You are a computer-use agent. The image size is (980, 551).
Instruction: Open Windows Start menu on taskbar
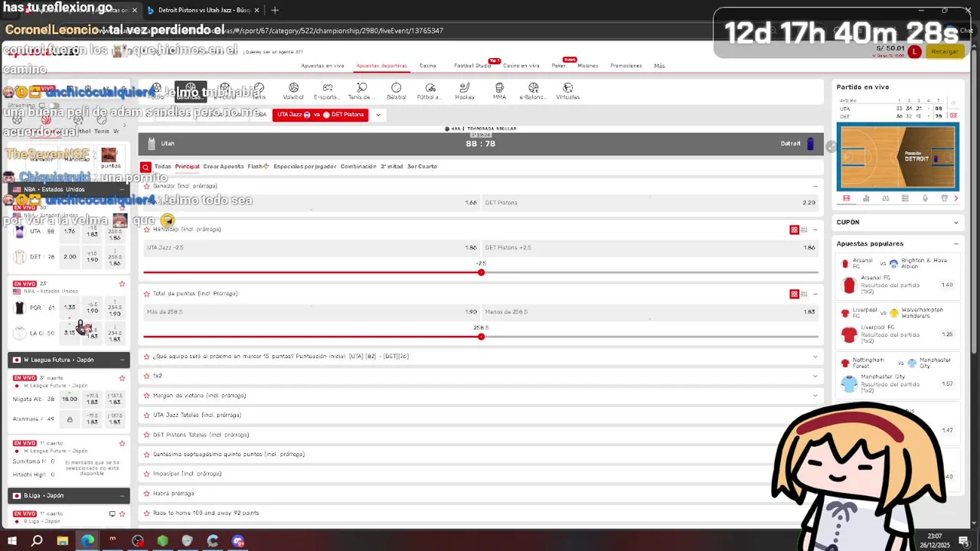[12, 541]
